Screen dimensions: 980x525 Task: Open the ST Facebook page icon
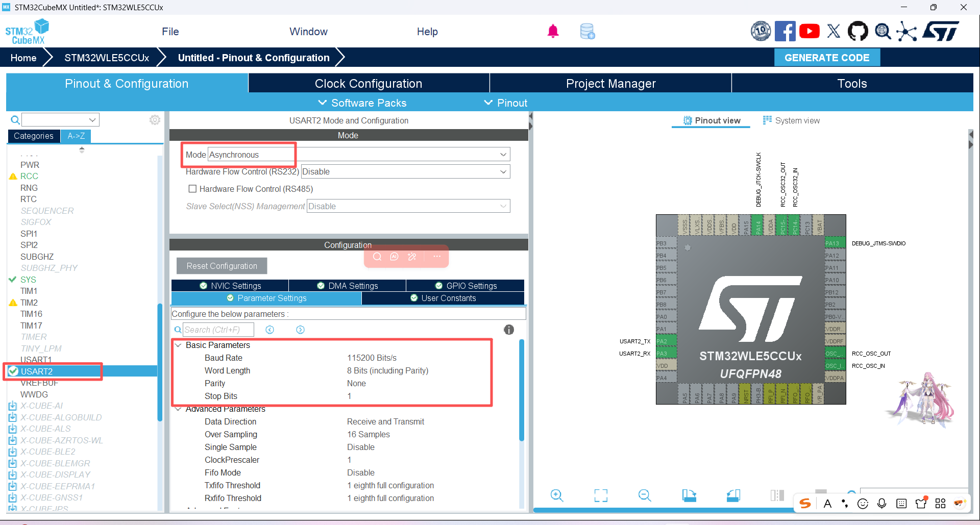[x=785, y=32]
